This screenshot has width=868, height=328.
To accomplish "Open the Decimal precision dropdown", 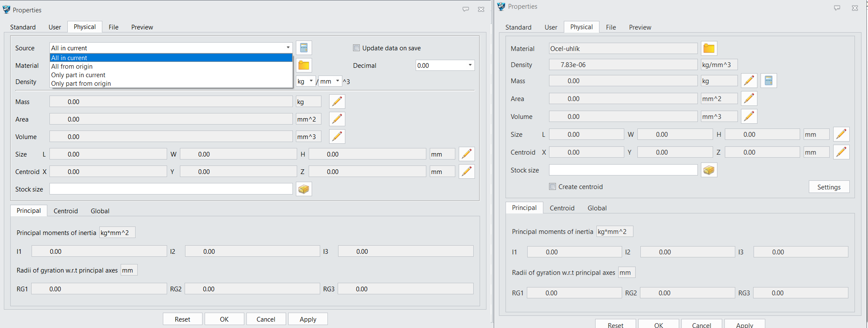I will pyautogui.click(x=445, y=65).
